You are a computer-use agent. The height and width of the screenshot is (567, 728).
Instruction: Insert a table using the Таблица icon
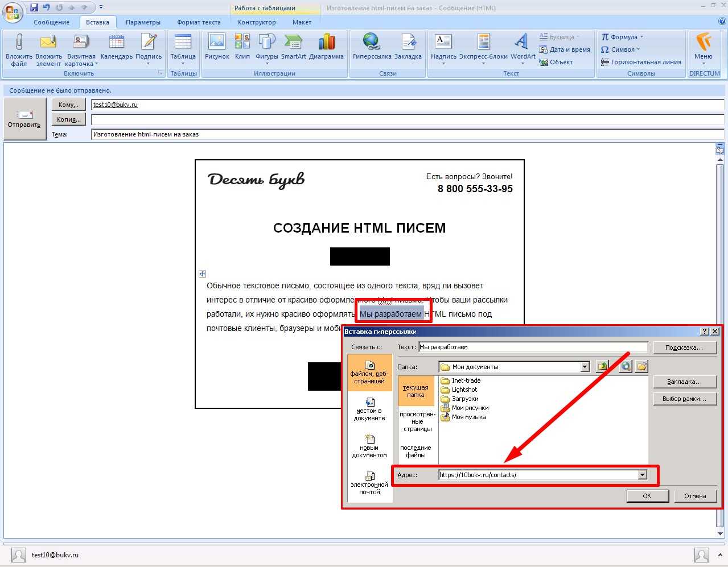point(183,44)
